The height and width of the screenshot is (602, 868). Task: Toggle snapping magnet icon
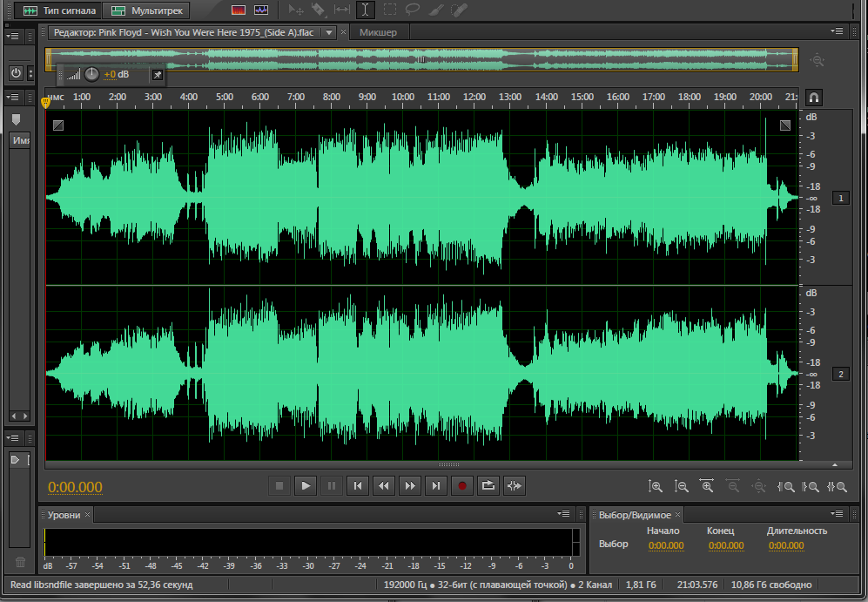click(813, 98)
